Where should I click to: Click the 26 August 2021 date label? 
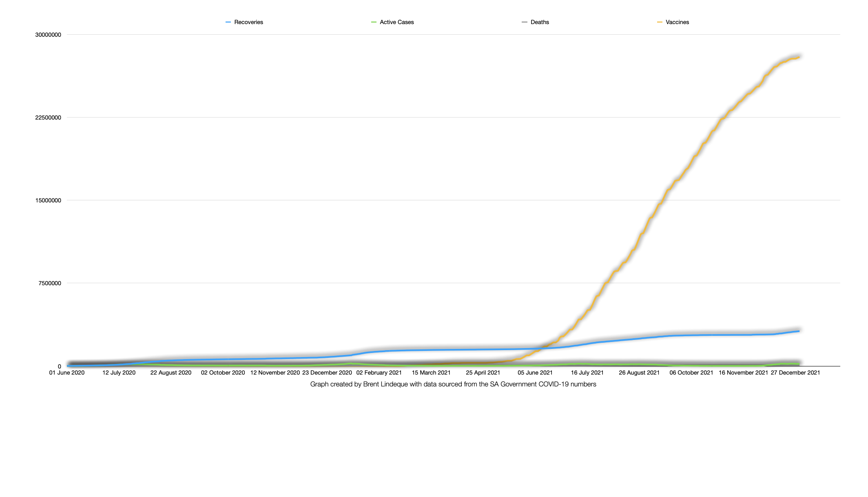coord(639,373)
